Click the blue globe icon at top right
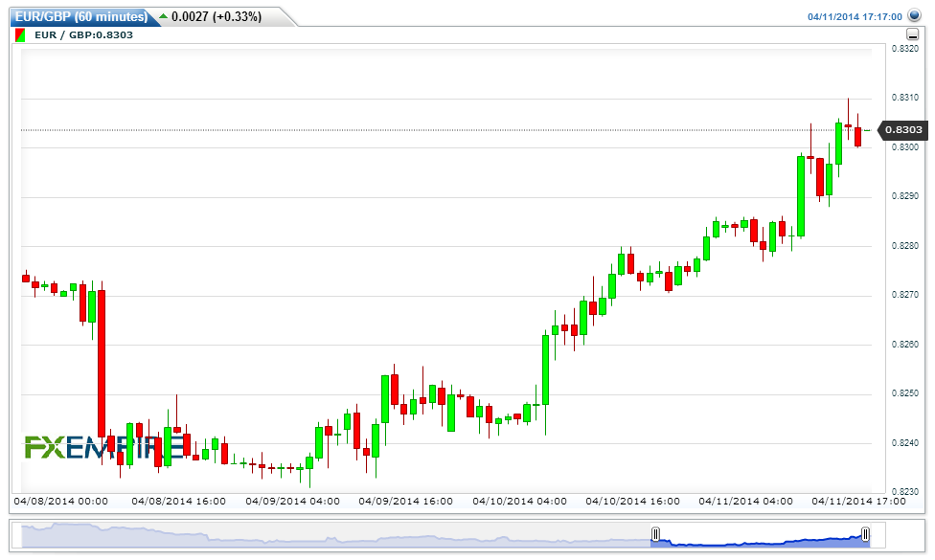This screenshot has width=935, height=560. click(x=914, y=15)
